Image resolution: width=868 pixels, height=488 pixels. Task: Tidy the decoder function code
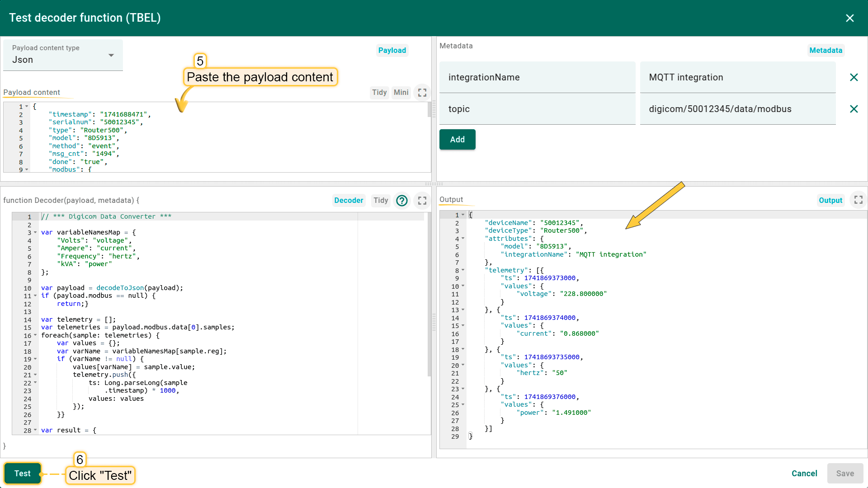381,200
